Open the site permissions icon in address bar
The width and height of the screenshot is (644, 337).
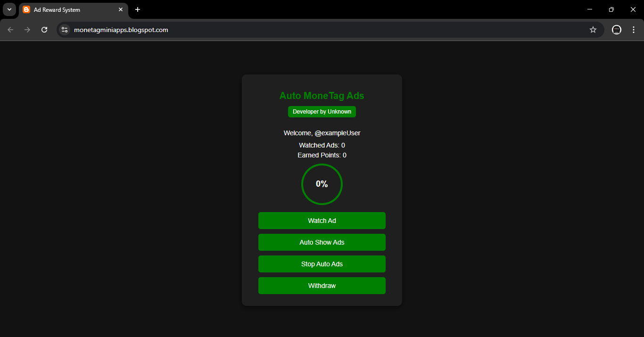tap(64, 29)
